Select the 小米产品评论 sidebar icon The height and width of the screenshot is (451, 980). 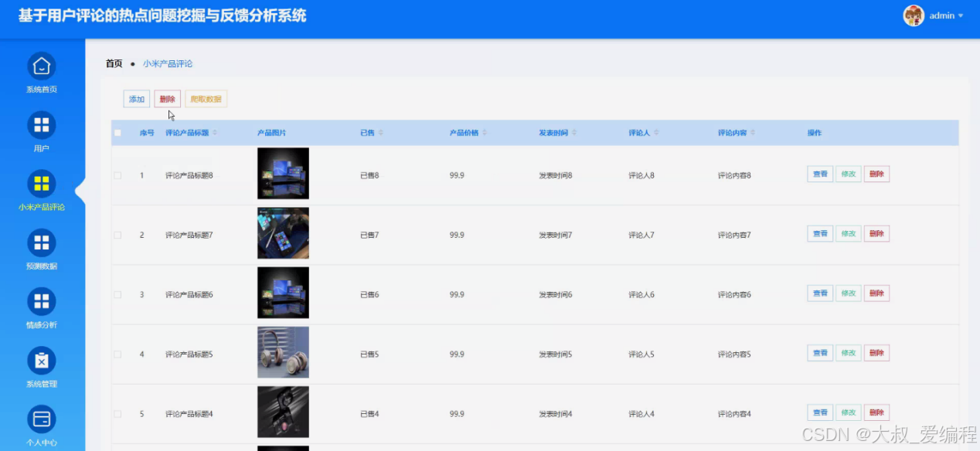pos(42,184)
